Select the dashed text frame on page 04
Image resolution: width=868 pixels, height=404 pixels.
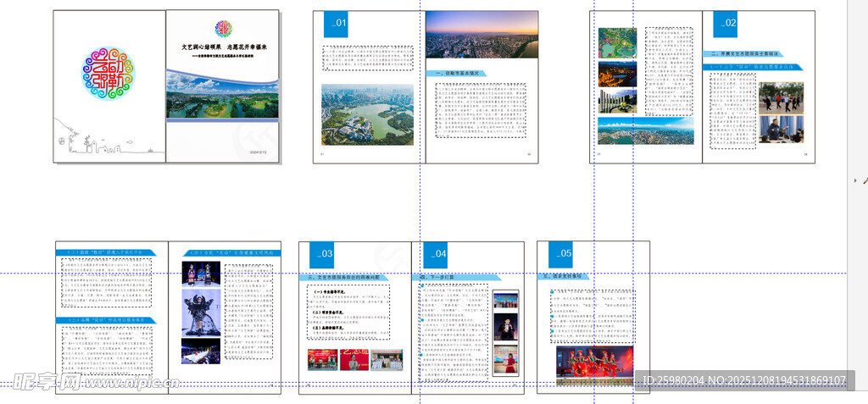pyautogui.click(x=455, y=334)
